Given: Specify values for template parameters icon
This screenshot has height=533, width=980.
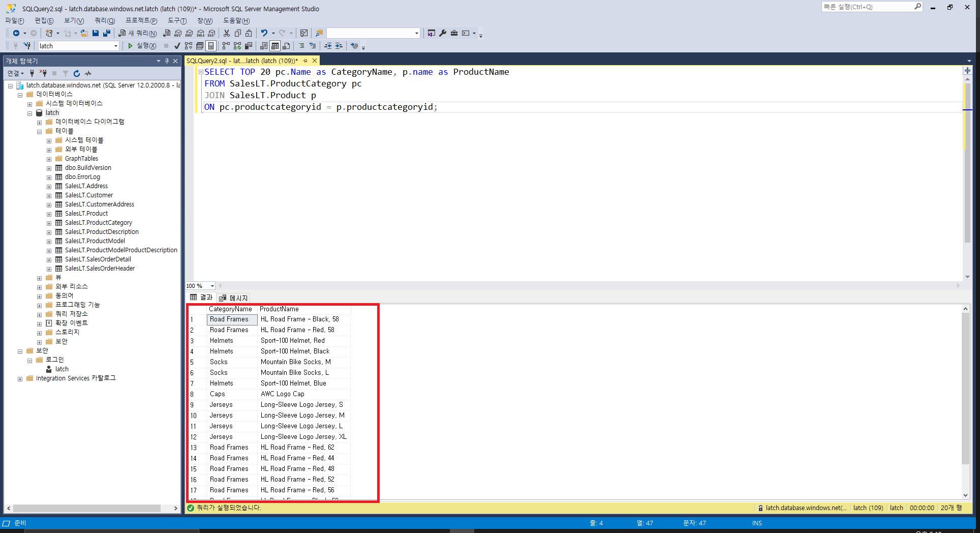Looking at the screenshot, I should click(354, 46).
